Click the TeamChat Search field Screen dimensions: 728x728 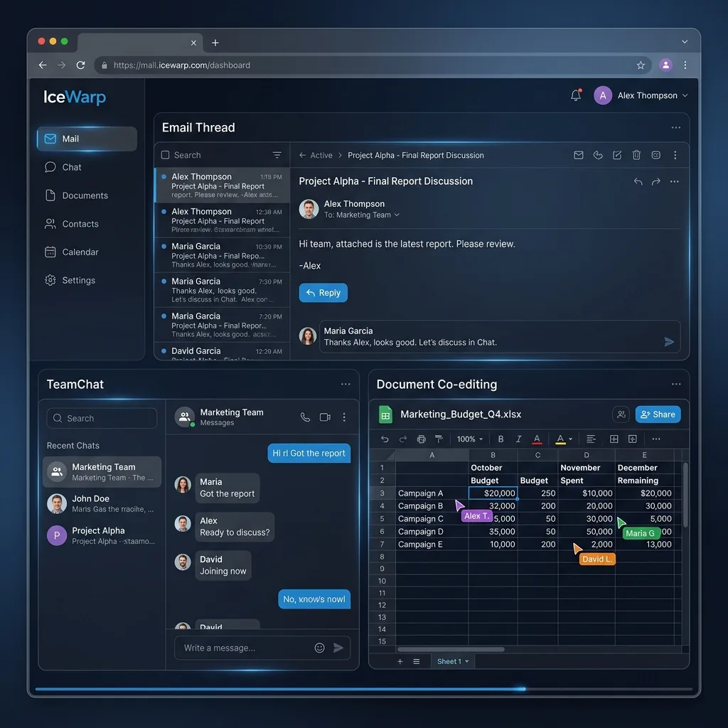pos(102,418)
